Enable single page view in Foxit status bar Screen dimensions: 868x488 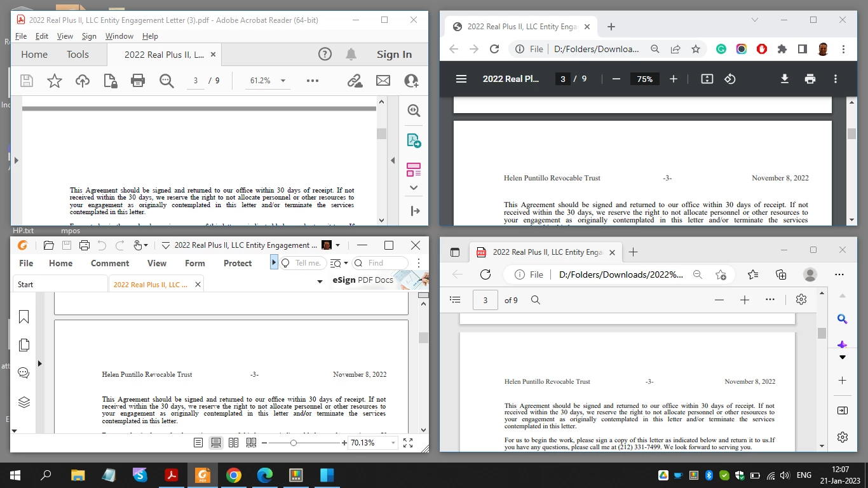click(198, 443)
